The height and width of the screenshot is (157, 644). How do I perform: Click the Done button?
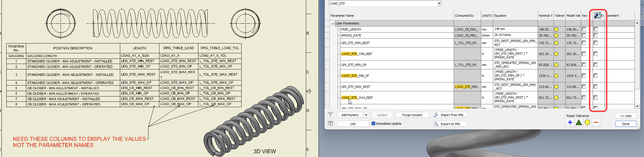(x=626, y=124)
